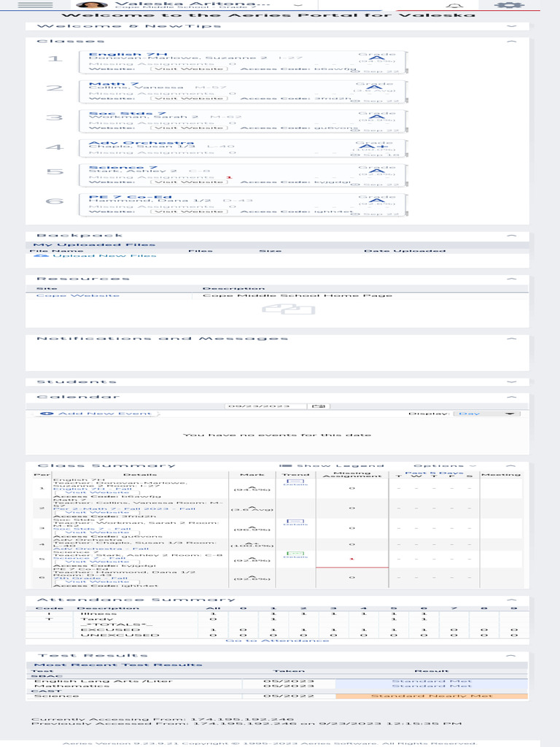Open the Adv Orchestra class card title
The width and height of the screenshot is (560, 747).
coord(141,143)
